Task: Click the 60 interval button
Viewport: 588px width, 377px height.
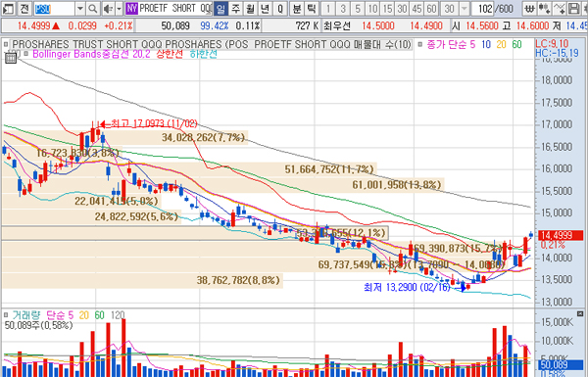Action: 431,8
